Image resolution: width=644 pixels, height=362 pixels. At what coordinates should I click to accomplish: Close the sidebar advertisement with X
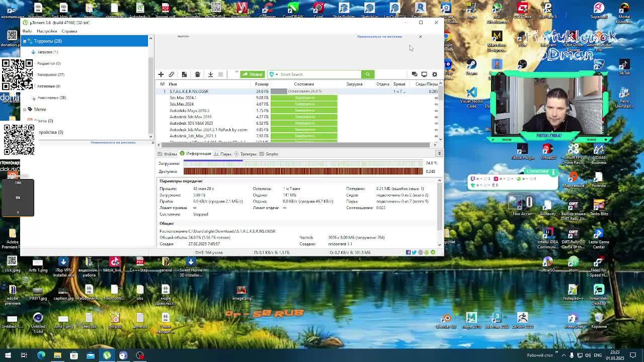[153, 143]
